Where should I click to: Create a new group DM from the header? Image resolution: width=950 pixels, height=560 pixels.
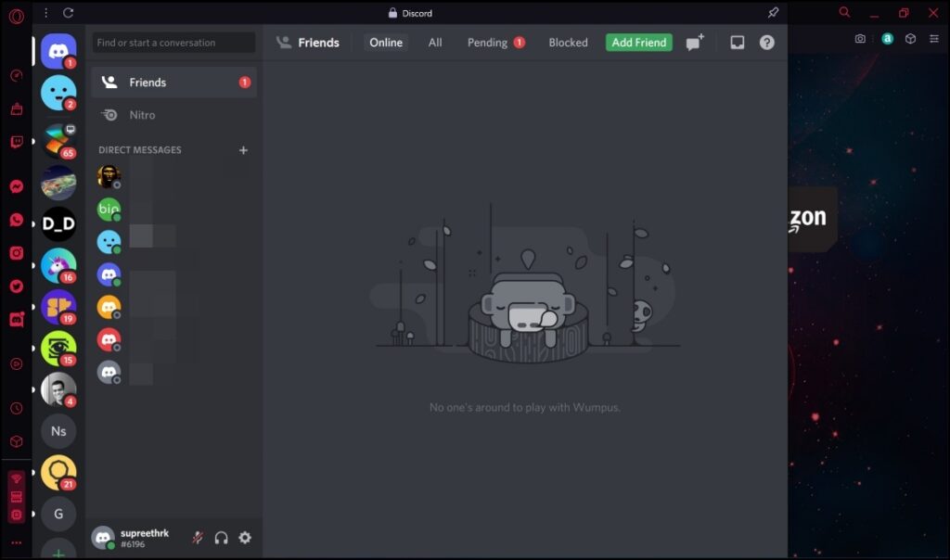(695, 43)
